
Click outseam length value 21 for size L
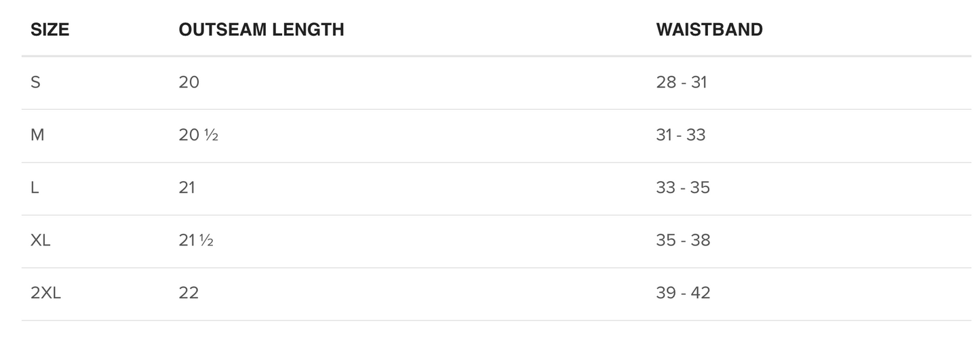pos(187,188)
